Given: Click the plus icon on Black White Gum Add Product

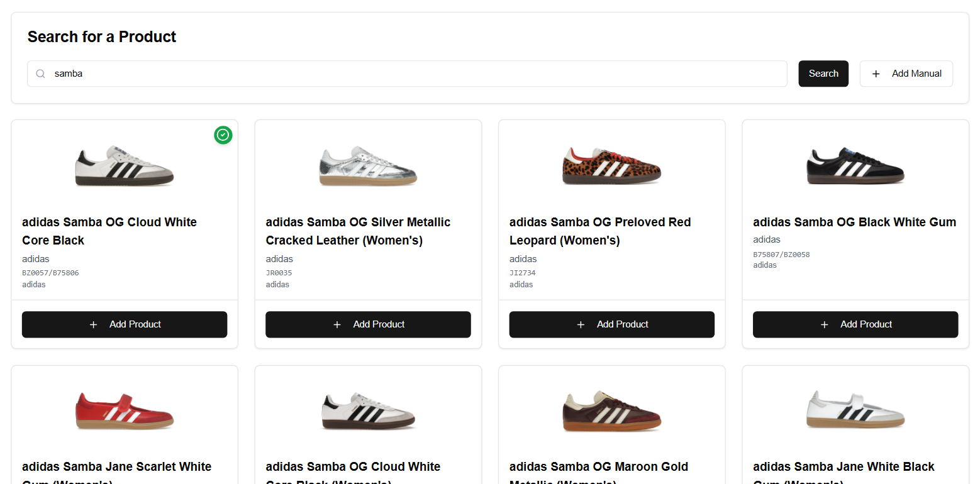Looking at the screenshot, I should tap(825, 324).
